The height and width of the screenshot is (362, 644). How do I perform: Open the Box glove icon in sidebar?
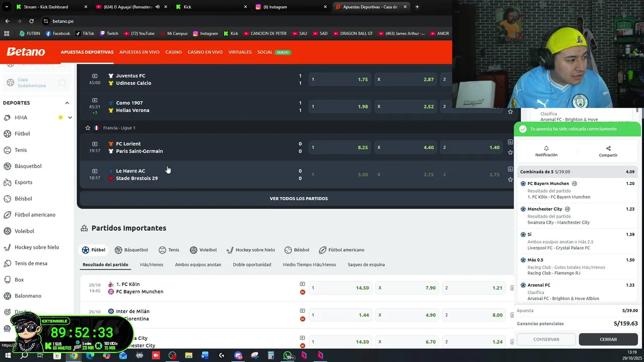click(x=7, y=280)
